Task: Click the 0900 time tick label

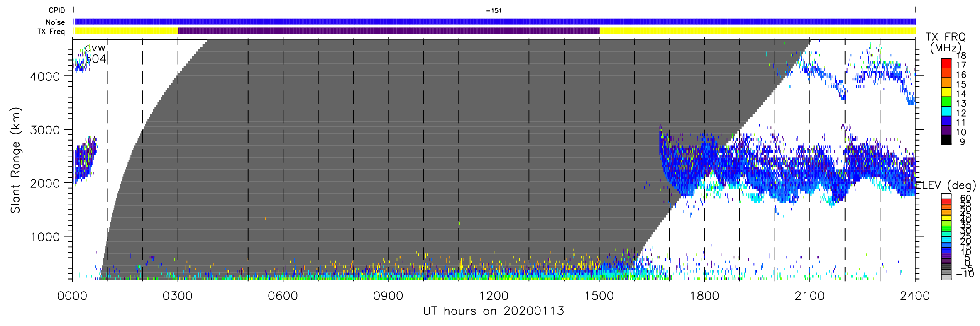Action: click(x=389, y=296)
